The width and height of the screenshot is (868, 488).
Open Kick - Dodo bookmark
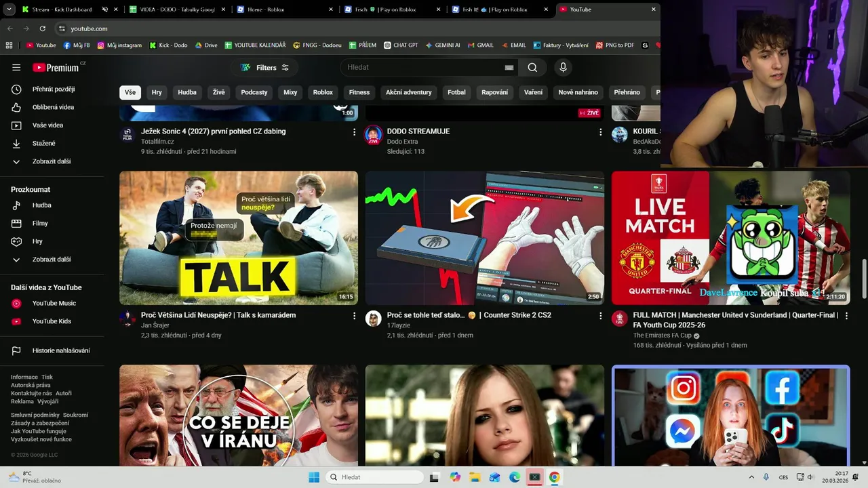point(168,45)
